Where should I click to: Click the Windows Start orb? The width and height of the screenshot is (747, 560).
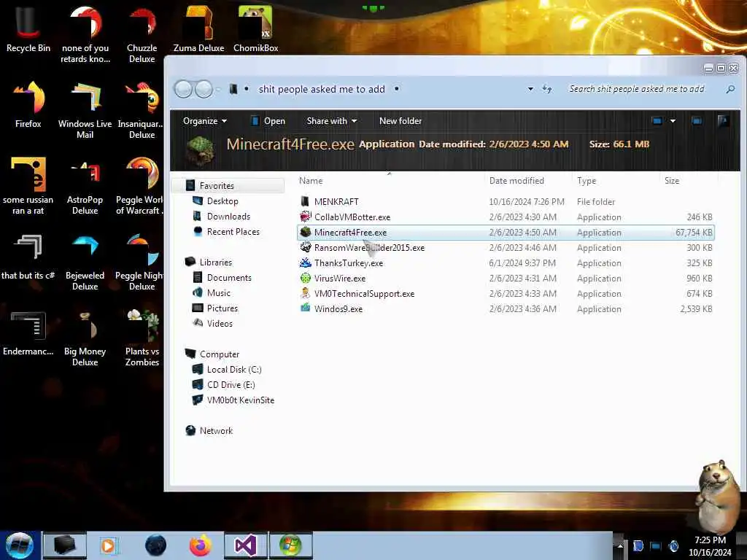(x=19, y=545)
